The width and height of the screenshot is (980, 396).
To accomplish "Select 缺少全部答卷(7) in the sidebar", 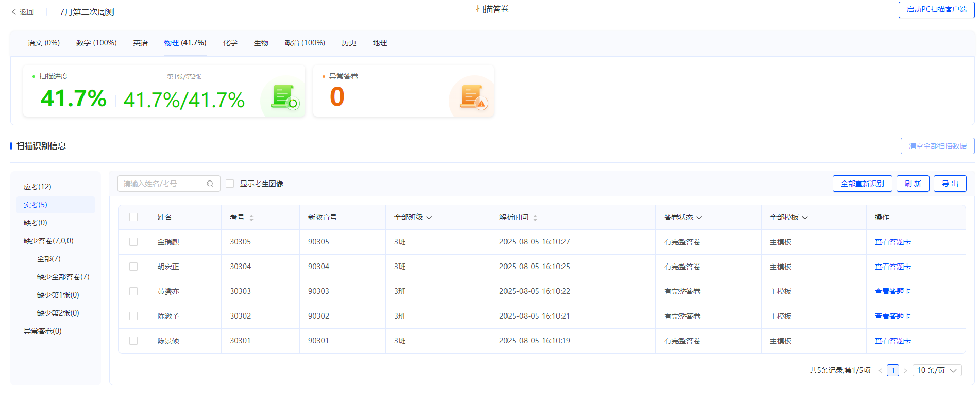I will pyautogui.click(x=63, y=277).
